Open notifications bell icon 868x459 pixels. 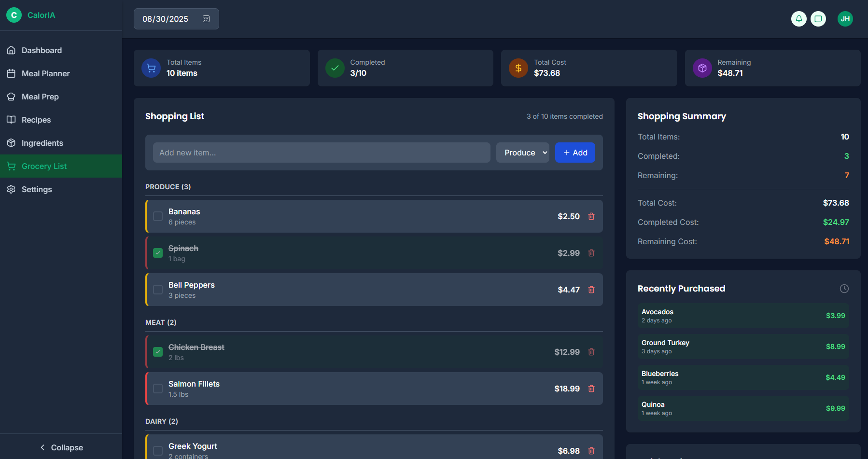pyautogui.click(x=799, y=19)
